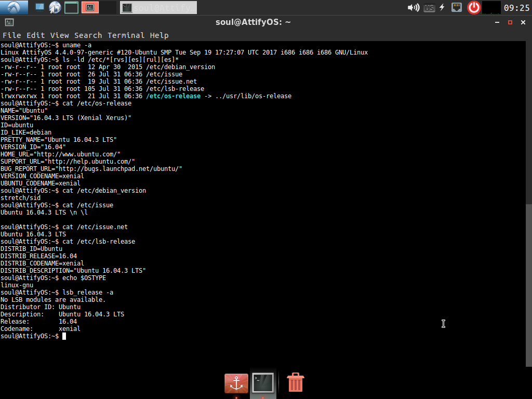The width and height of the screenshot is (532, 399).
Task: Click the DISTRIB_RELEASE=16.04 line
Action: pos(38,256)
